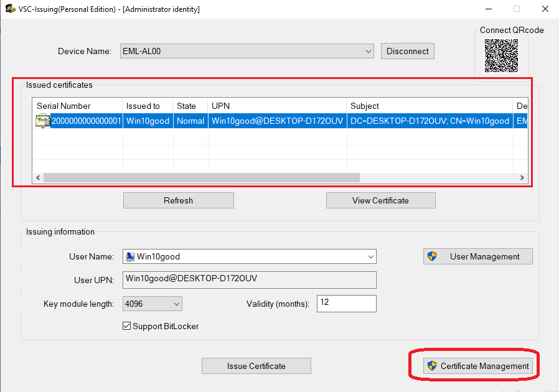Click the VSC-Issuing app icon in title bar
The image size is (559, 392).
[x=10, y=9]
